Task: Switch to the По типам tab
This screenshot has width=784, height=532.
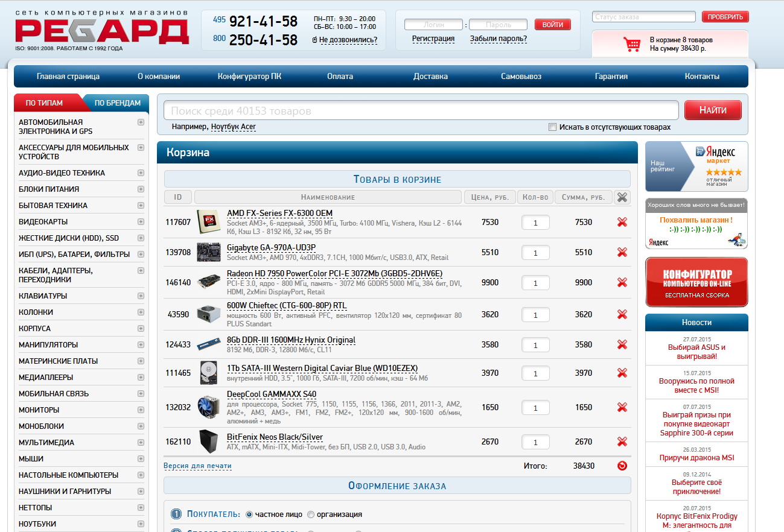Action: 44,103
